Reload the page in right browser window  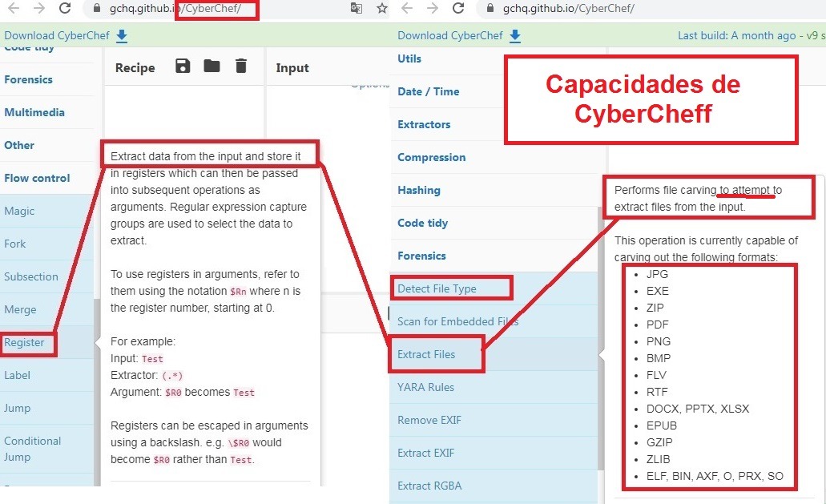pyautogui.click(x=458, y=8)
